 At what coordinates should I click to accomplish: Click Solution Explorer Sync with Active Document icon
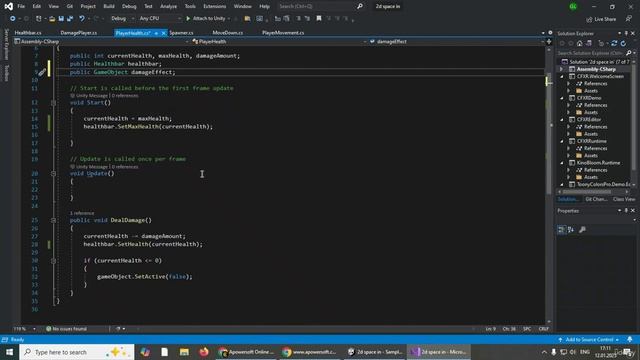614,43
